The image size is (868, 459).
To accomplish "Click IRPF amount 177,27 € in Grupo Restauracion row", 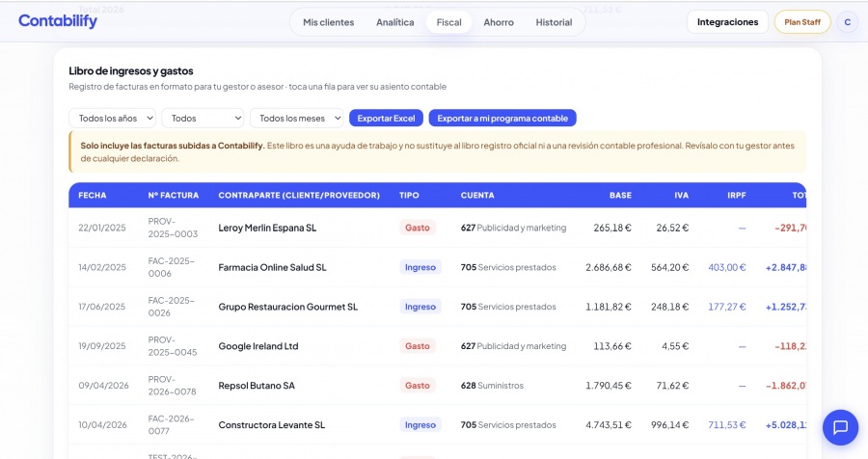I will pyautogui.click(x=727, y=307).
